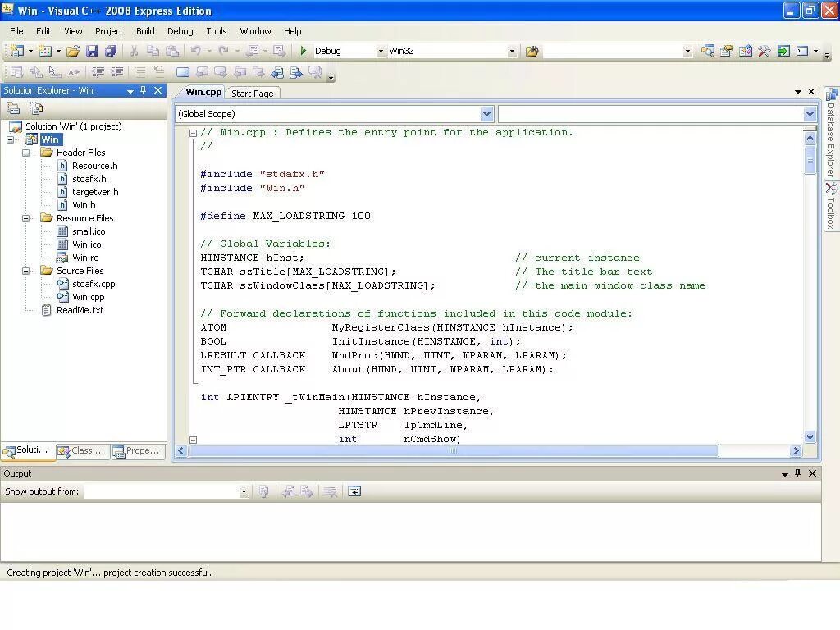Pin the Output panel
This screenshot has width=840, height=630.
[x=797, y=473]
